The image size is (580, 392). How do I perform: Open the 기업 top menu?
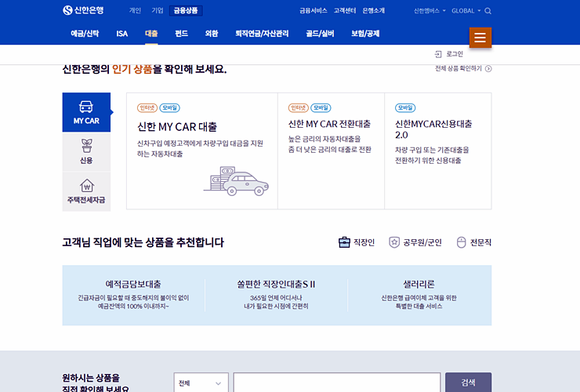coord(158,10)
